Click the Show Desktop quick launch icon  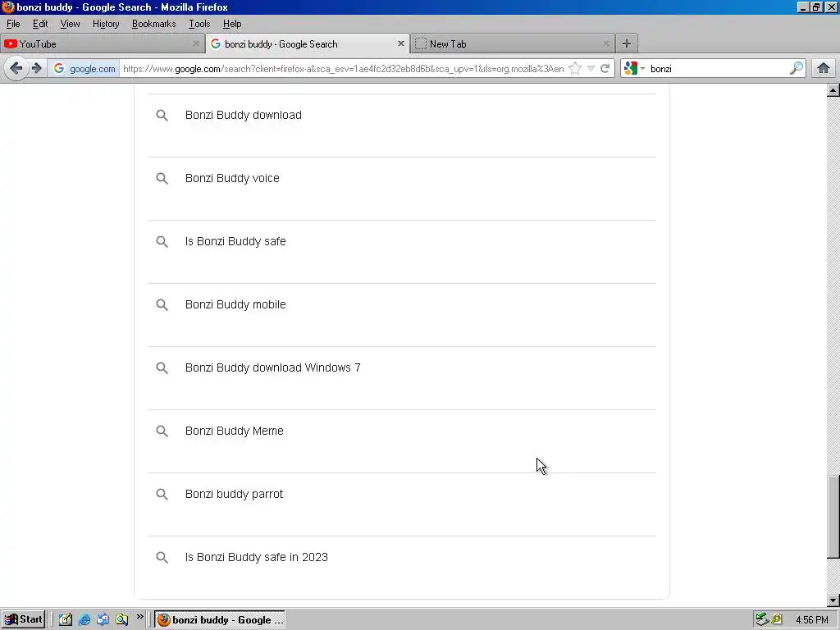click(x=66, y=620)
